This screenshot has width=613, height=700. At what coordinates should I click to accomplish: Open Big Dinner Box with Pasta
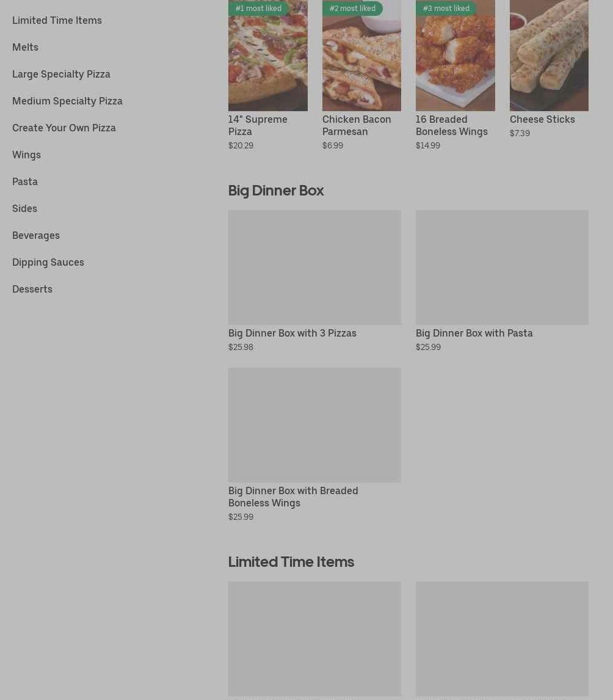point(502,268)
